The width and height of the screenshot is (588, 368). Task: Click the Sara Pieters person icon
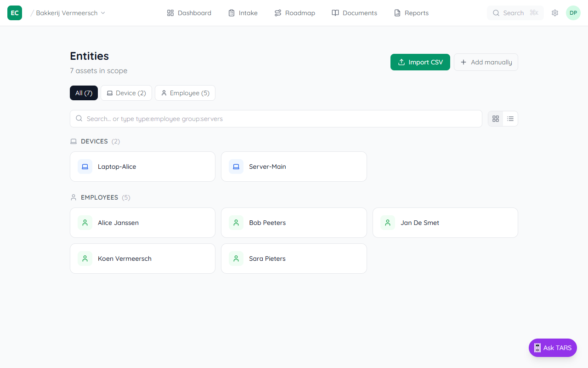click(x=236, y=259)
